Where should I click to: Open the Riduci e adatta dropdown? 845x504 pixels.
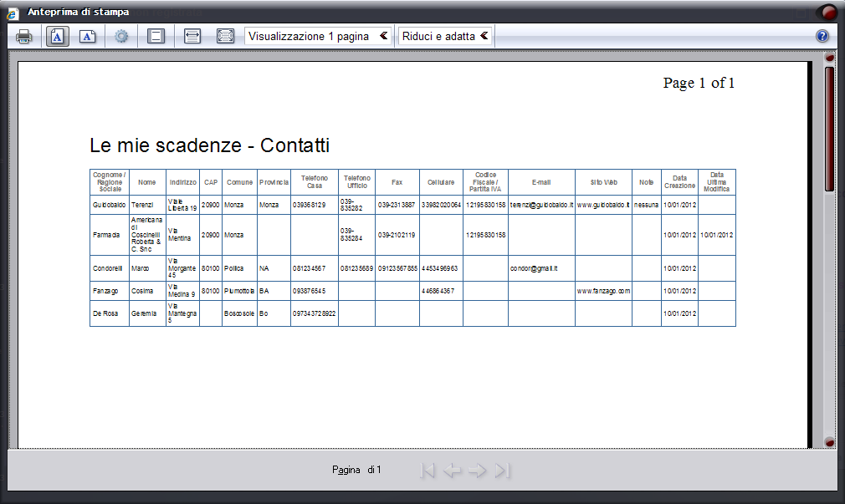pos(445,36)
